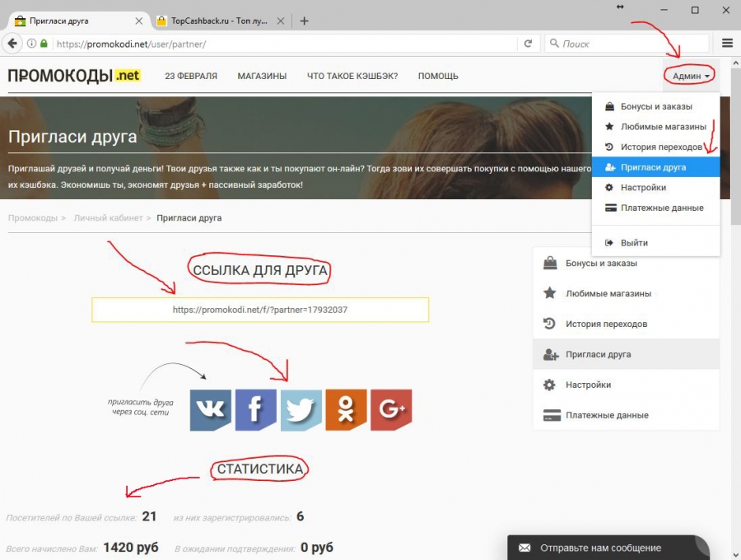Click the search magnifier icon
The image size is (741, 560).
[554, 44]
